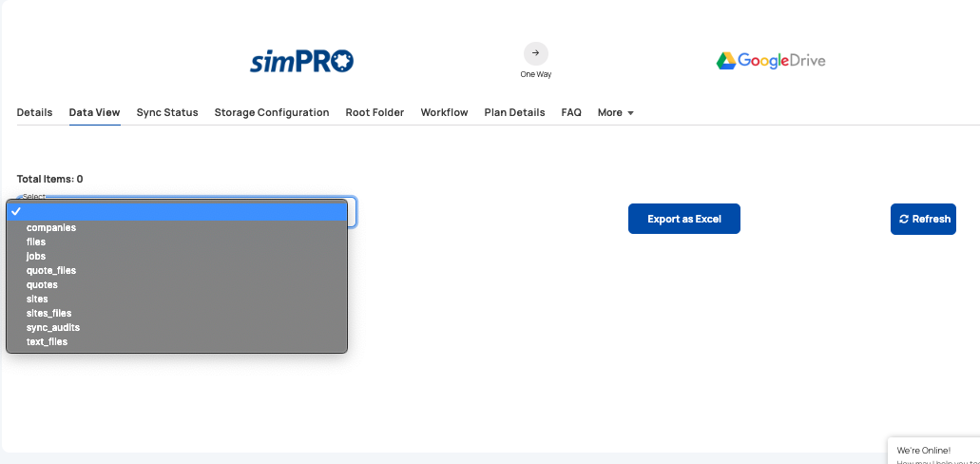
Task: Open the We're Online chat widget
Action: click(933, 451)
